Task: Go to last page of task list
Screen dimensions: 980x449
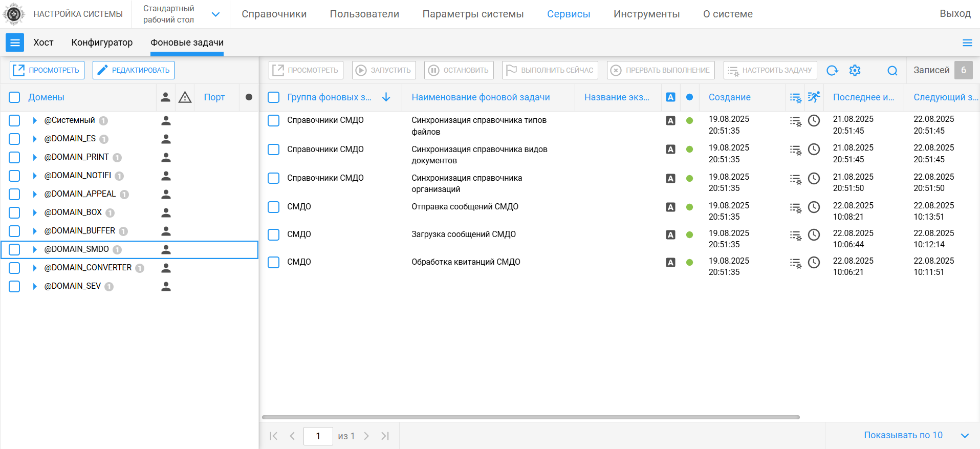Action: 385,436
